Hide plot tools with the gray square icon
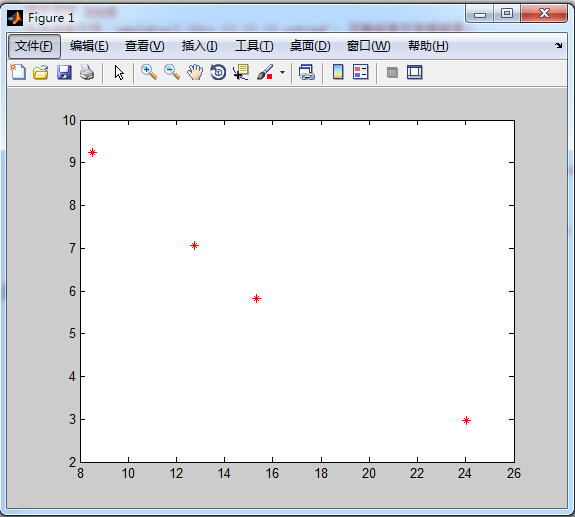Screen dimensions: 575x517 (x=392, y=73)
